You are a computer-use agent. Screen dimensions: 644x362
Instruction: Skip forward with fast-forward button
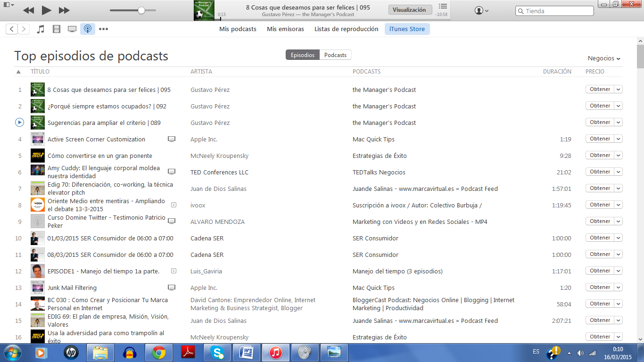(64, 10)
